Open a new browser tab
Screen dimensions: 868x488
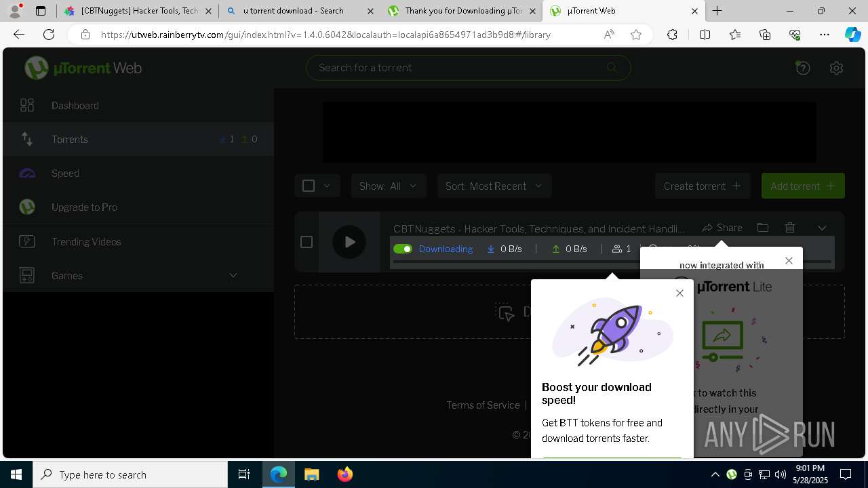717,11
